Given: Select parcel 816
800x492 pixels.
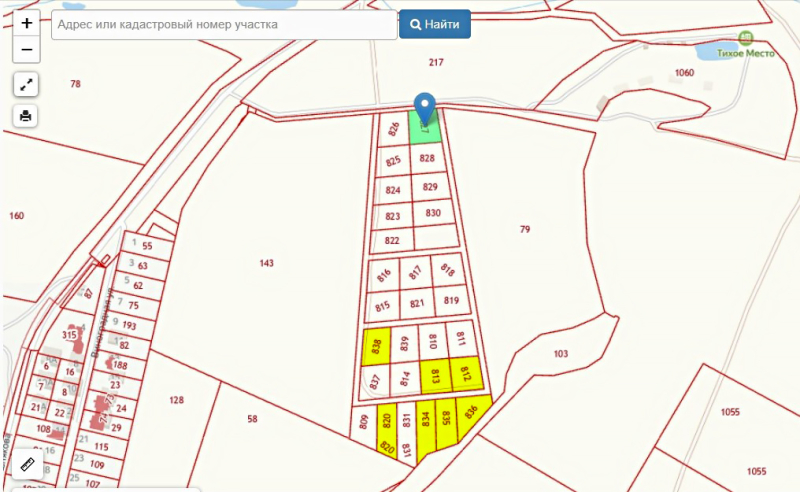Looking at the screenshot, I should 384,276.
